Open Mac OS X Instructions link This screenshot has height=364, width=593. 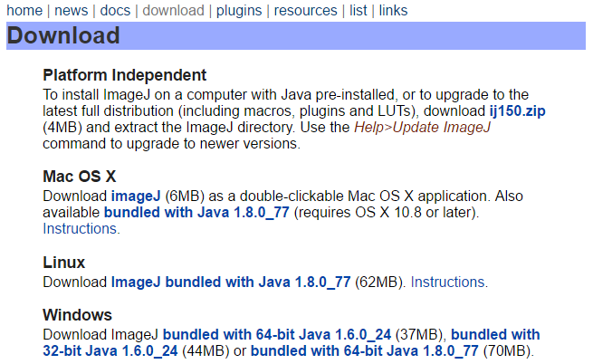[x=81, y=229]
